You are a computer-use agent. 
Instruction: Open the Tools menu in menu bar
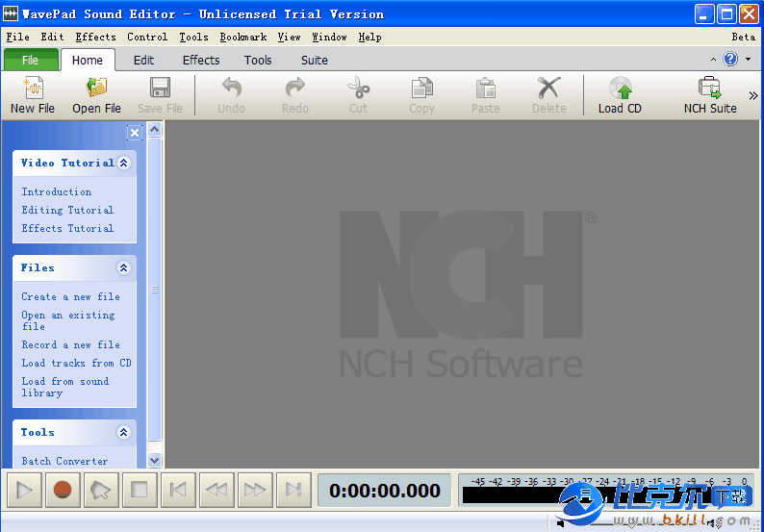pyautogui.click(x=194, y=37)
